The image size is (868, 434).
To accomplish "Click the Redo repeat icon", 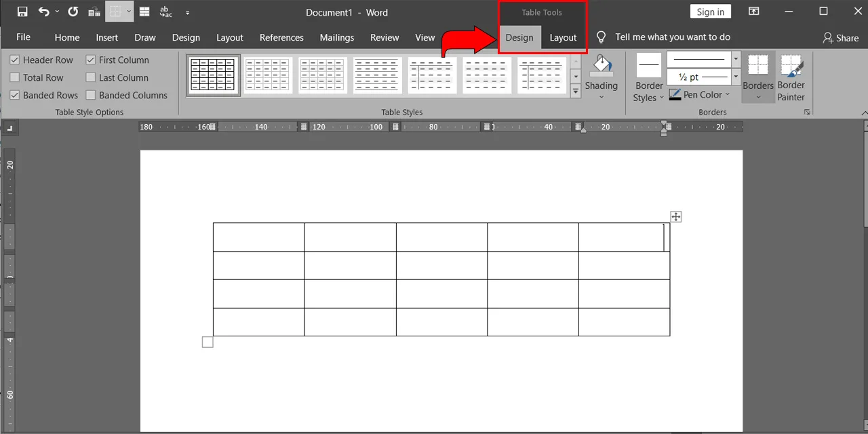I will (x=73, y=12).
